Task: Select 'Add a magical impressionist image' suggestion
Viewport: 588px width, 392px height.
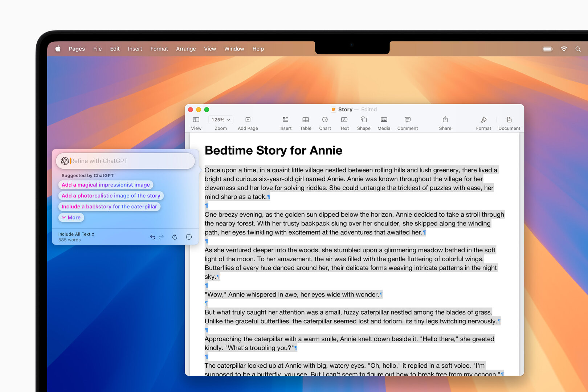Action: [x=106, y=185]
